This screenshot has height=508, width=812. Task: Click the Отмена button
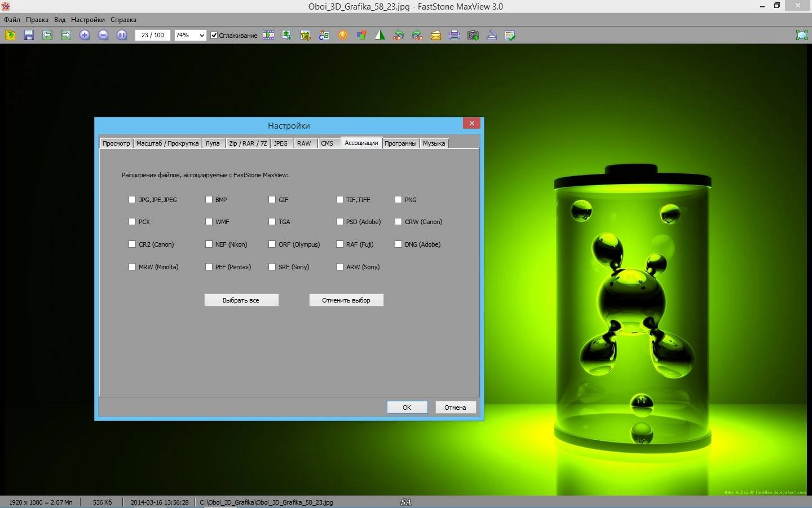[x=456, y=407]
